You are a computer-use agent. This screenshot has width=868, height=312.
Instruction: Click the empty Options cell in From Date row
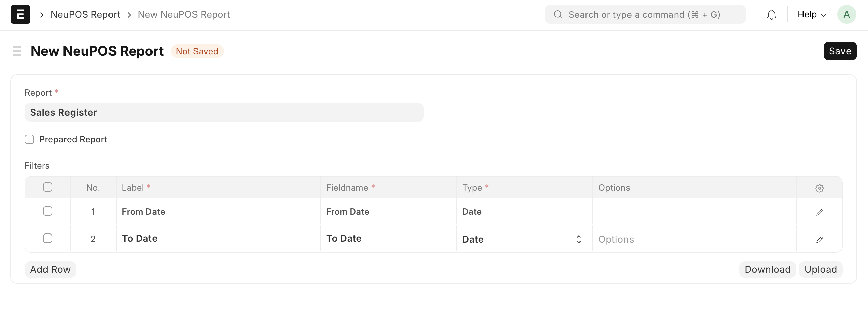(x=694, y=212)
